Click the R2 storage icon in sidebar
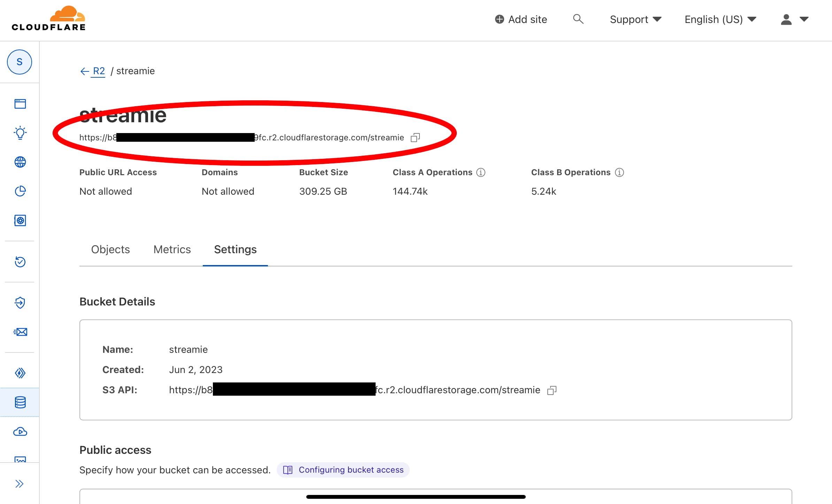Screen dimensions: 832x504 pos(20,402)
